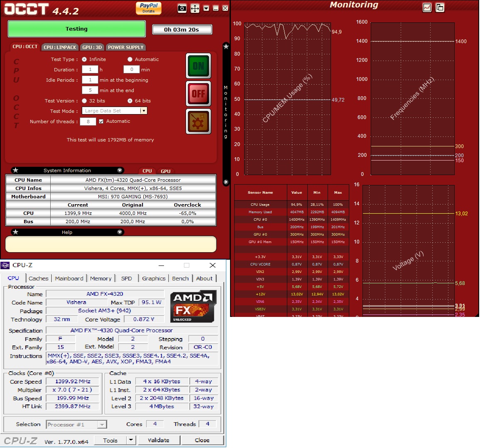The width and height of the screenshot is (480, 448).
Task: Click the Frequencies (MHz) graph
Action: tap(412, 98)
